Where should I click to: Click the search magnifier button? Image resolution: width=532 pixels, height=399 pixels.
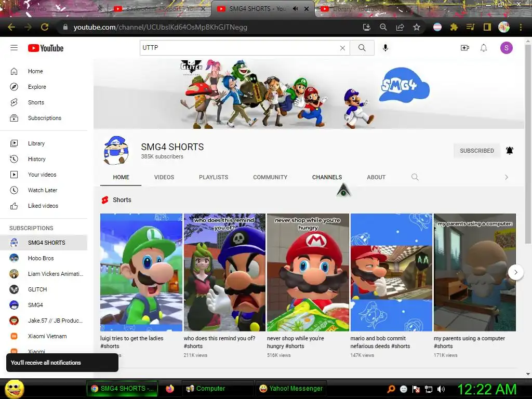click(362, 48)
